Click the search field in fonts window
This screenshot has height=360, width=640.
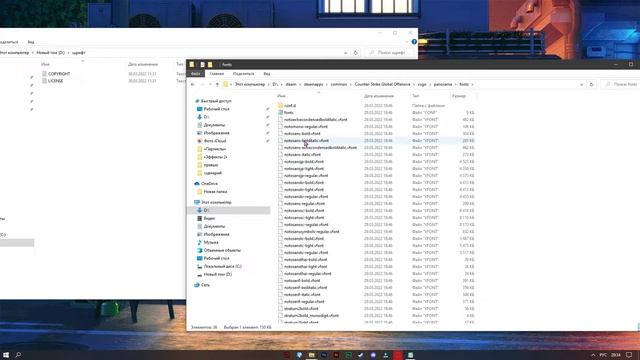[x=620, y=84]
